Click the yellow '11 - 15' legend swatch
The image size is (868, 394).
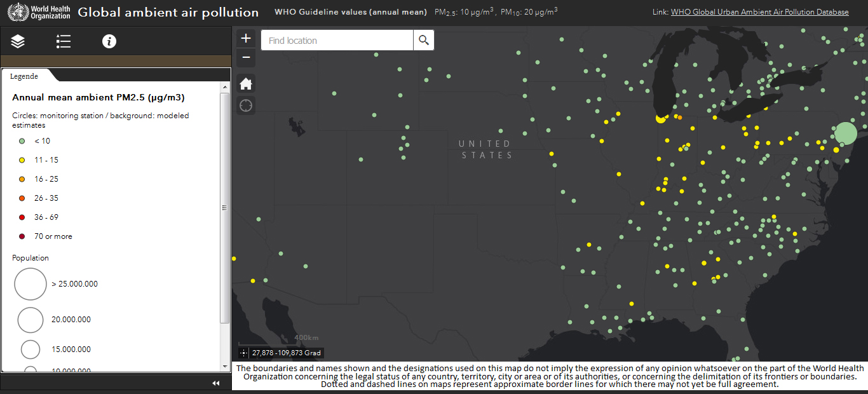point(22,160)
